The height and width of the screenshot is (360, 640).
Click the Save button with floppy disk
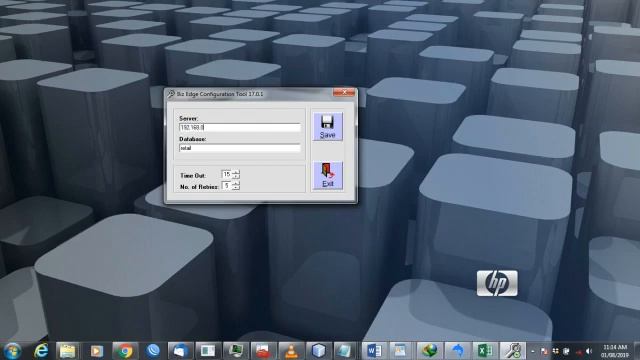328,127
